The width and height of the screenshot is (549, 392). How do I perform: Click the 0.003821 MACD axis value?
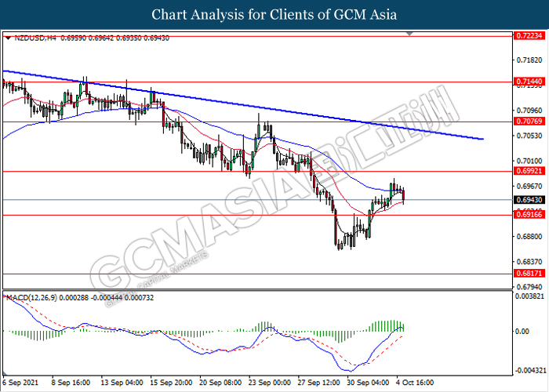[530, 296]
